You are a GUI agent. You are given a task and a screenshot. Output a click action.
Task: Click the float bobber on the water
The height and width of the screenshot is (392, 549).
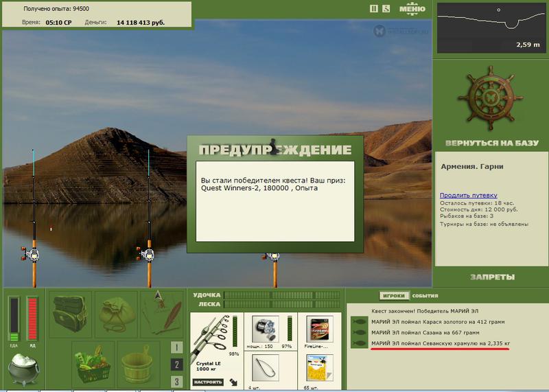tap(51, 229)
